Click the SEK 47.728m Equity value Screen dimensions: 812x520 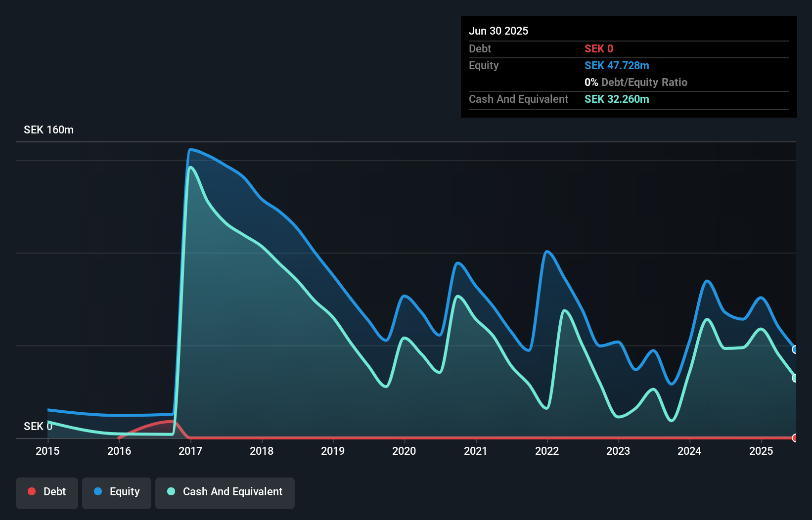click(x=617, y=65)
